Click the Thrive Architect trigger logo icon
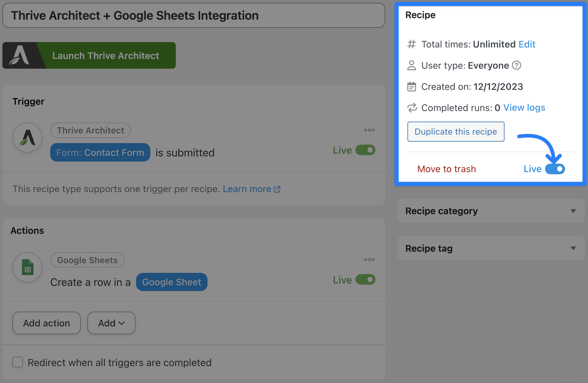 [27, 138]
